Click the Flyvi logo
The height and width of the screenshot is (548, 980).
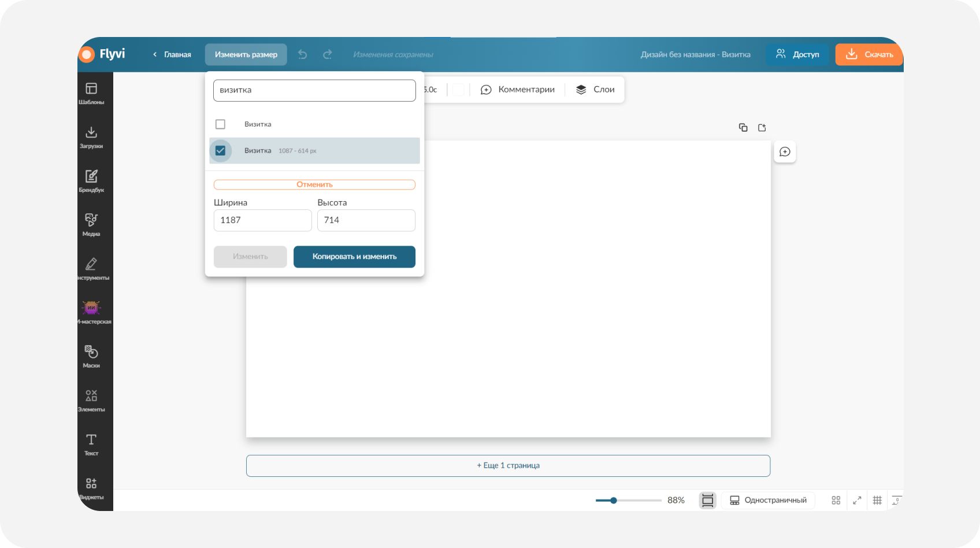pyautogui.click(x=102, y=54)
